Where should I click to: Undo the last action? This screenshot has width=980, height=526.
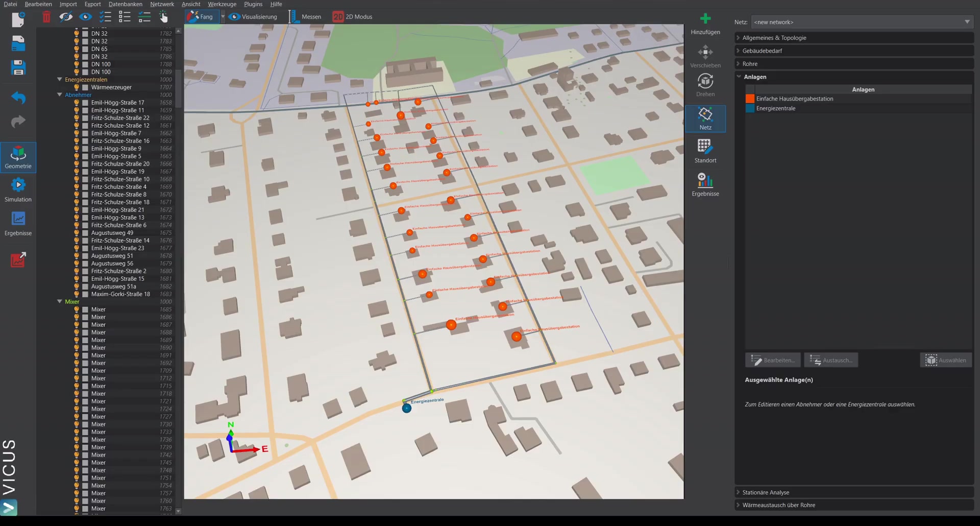coord(18,97)
